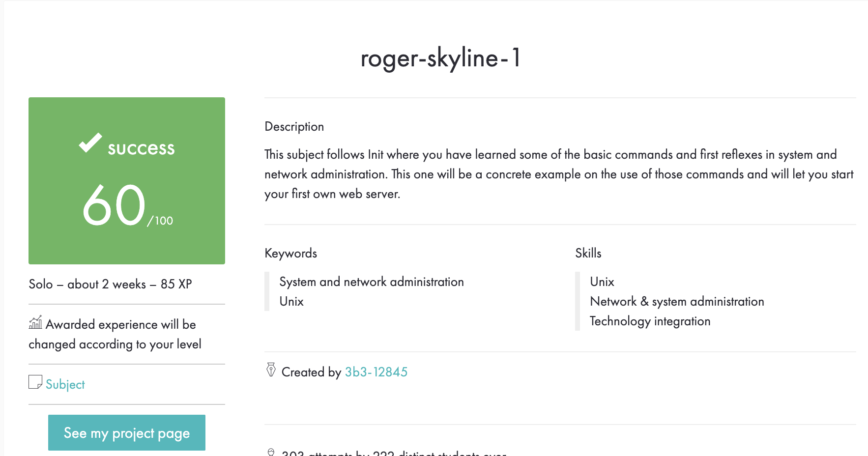
Task: Click the document icon next to Subject
Action: [x=34, y=383]
